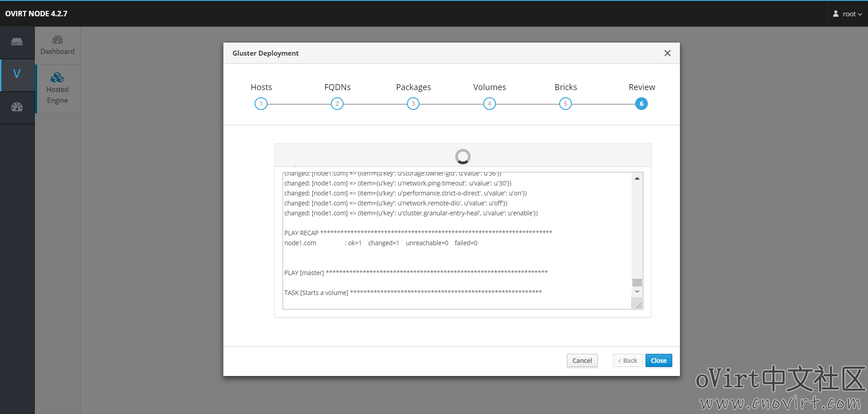
Task: Click the TASK [Starts a volume] log line
Action: 413,293
